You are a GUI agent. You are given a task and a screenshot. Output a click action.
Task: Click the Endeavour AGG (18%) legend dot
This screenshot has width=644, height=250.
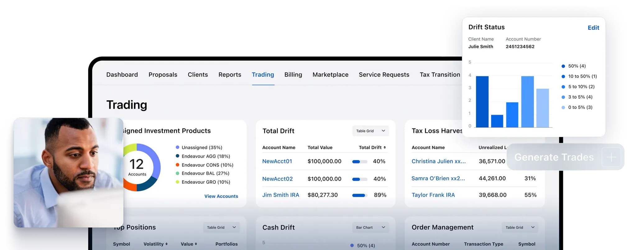point(177,156)
